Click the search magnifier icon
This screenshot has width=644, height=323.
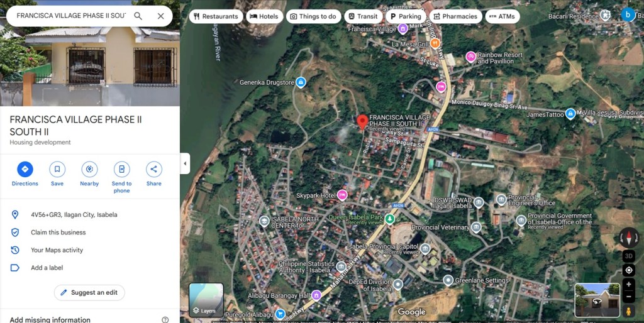coord(138,16)
